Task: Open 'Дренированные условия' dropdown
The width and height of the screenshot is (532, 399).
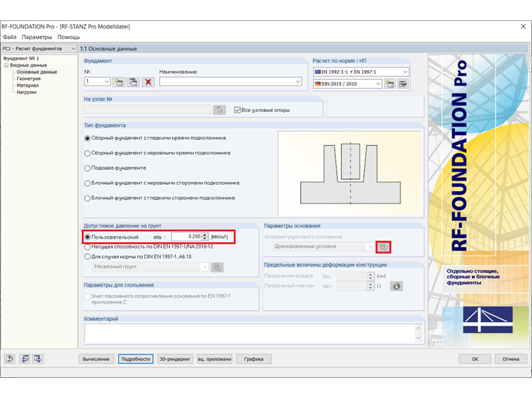Action: [370, 246]
